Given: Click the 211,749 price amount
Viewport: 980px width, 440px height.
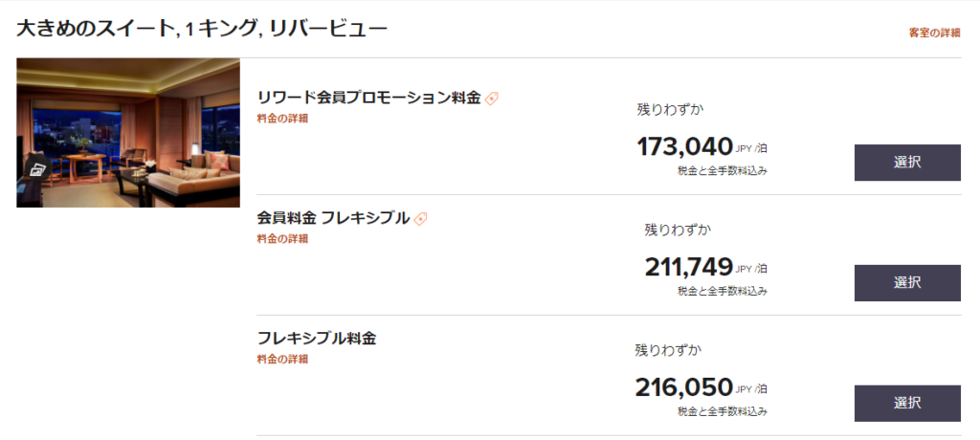Looking at the screenshot, I should tap(689, 267).
